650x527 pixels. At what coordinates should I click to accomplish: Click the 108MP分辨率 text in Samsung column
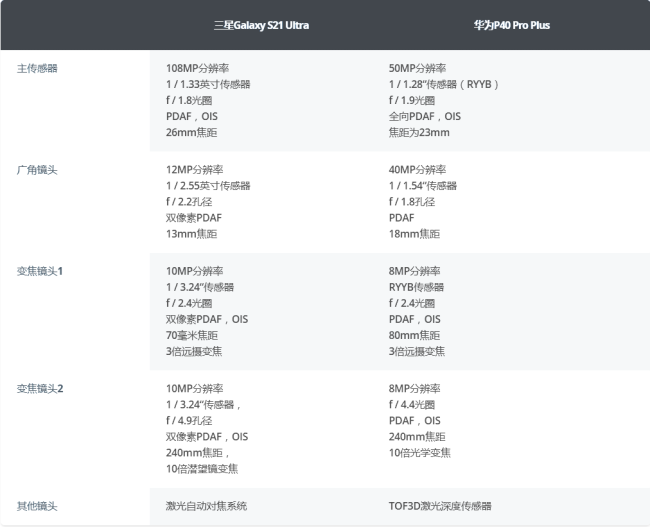pos(197,68)
